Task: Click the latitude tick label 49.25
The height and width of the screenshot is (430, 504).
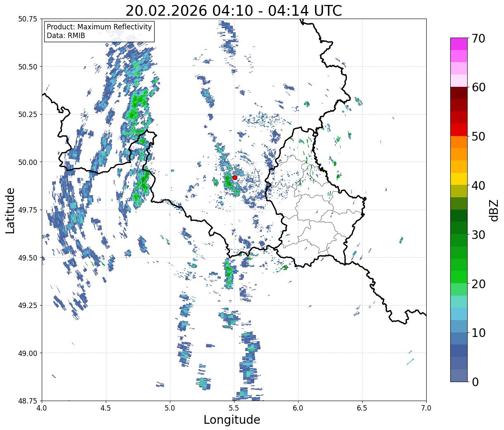Action: point(28,306)
